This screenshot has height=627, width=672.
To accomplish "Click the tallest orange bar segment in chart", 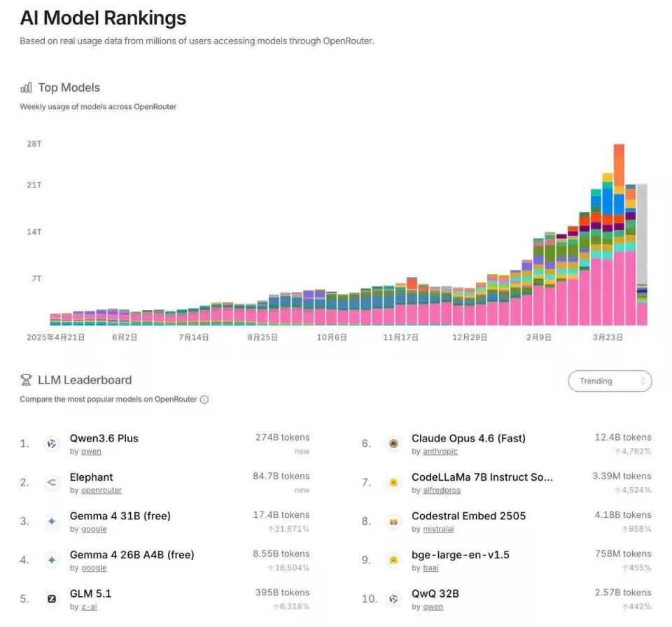I will pos(619,165).
